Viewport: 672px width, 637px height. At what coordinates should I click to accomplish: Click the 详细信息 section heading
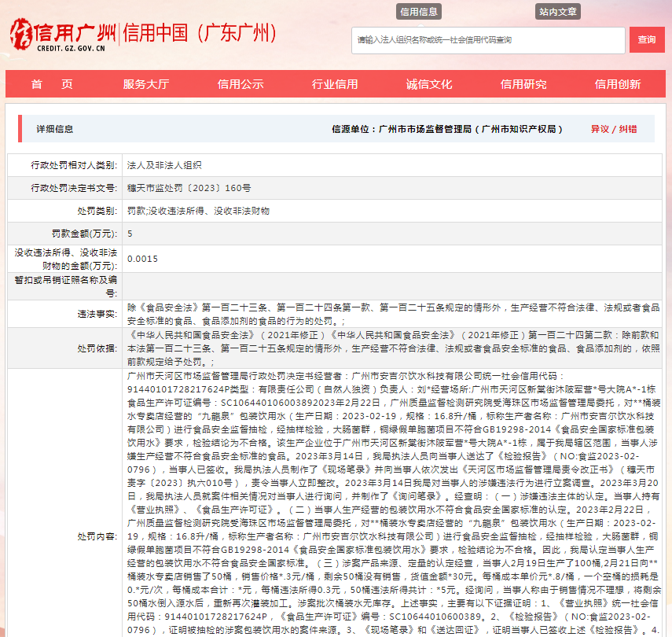click(x=55, y=129)
